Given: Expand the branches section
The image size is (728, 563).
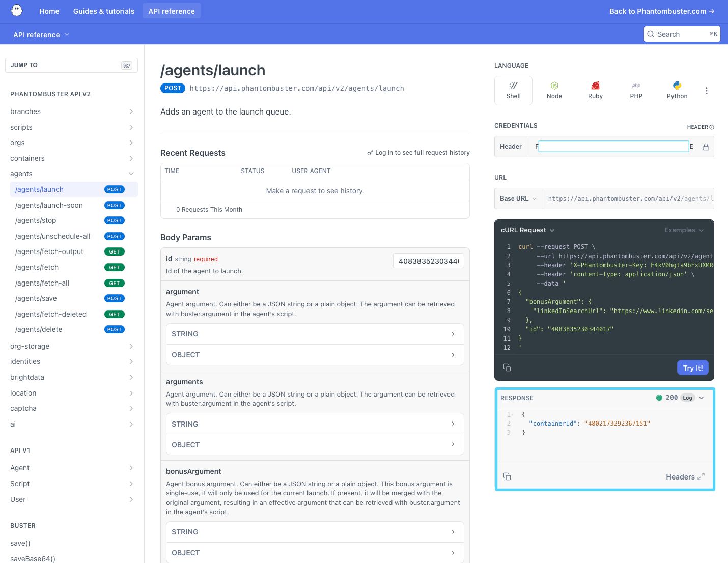Looking at the screenshot, I should tap(131, 111).
